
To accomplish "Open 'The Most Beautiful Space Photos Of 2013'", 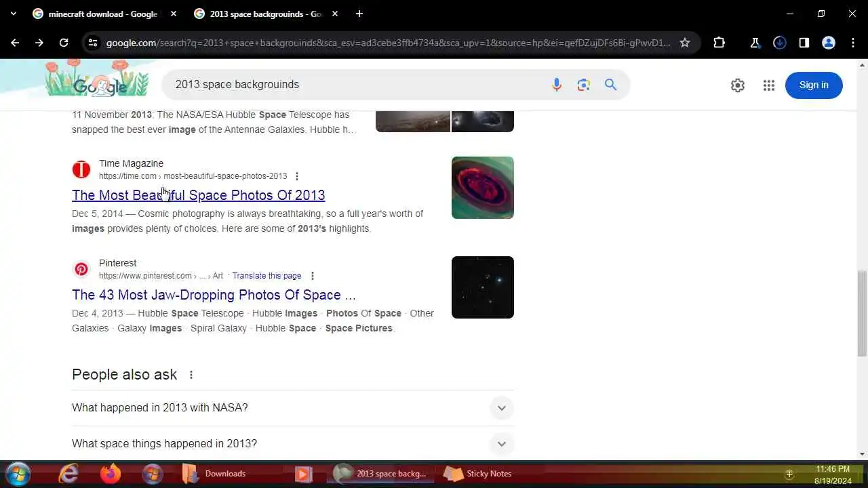I will pyautogui.click(x=198, y=195).
